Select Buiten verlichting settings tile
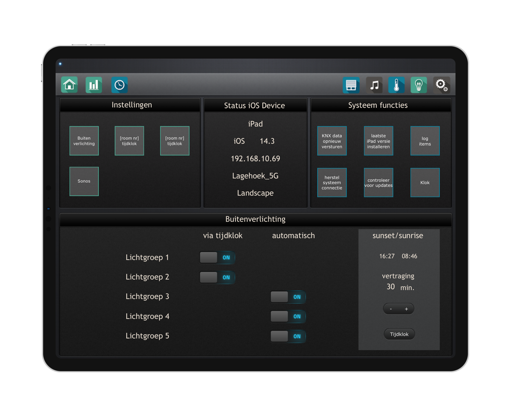 84,141
